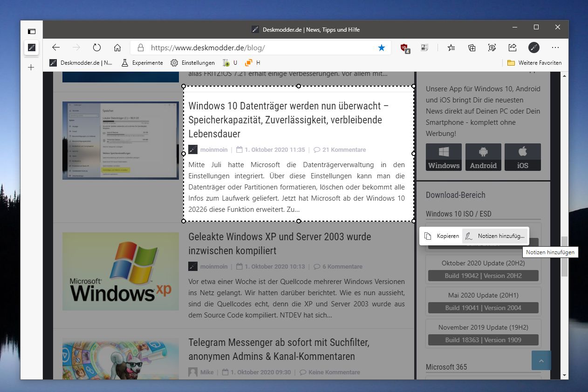Click the Download-Bereich heading

point(456,195)
